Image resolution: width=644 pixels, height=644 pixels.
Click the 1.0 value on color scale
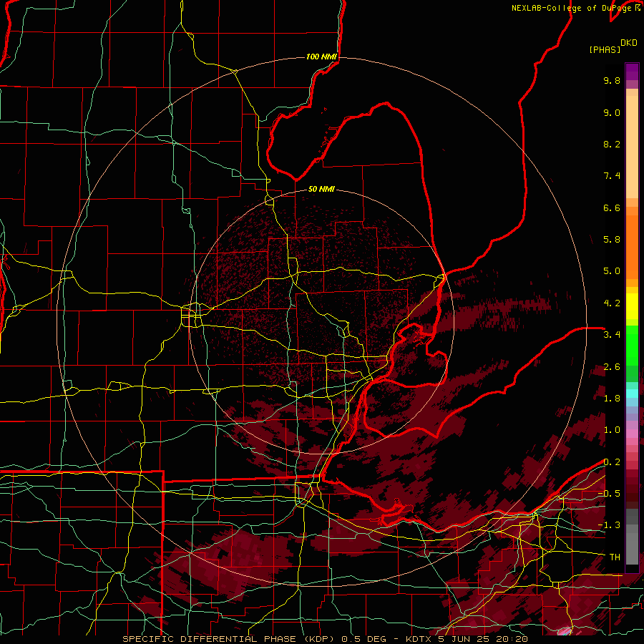tap(612, 430)
